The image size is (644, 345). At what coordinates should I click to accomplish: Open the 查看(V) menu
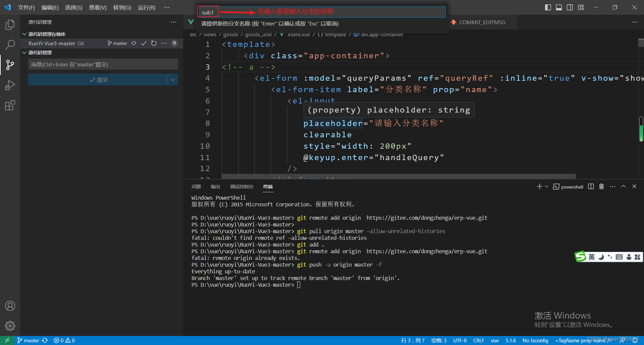[98, 7]
